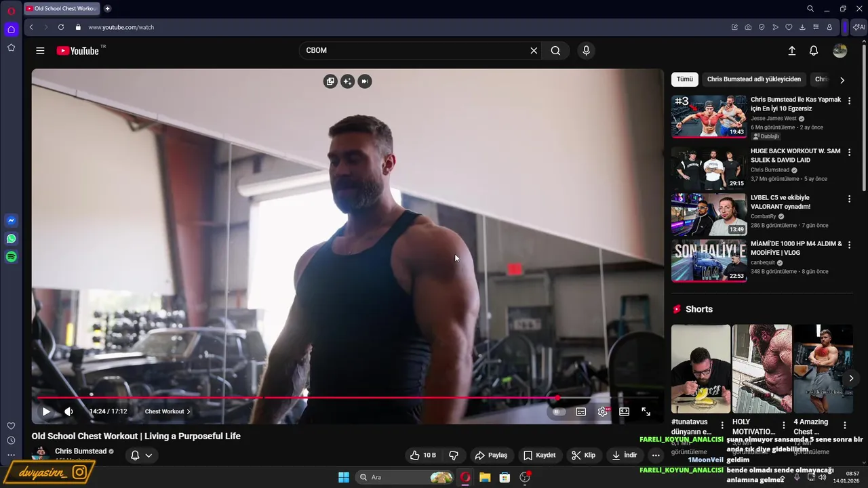Enter full screen mode

coord(646,411)
